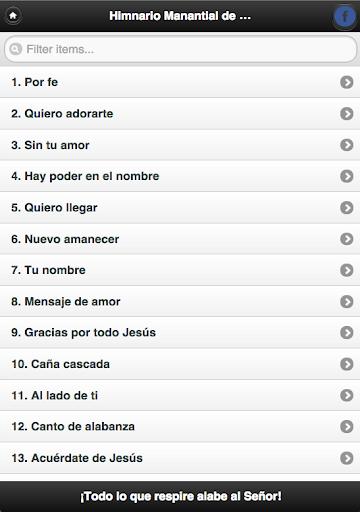Select hymn 9 Gracias por todo Jesús
The height and width of the screenshot is (512, 360).
[180, 333]
